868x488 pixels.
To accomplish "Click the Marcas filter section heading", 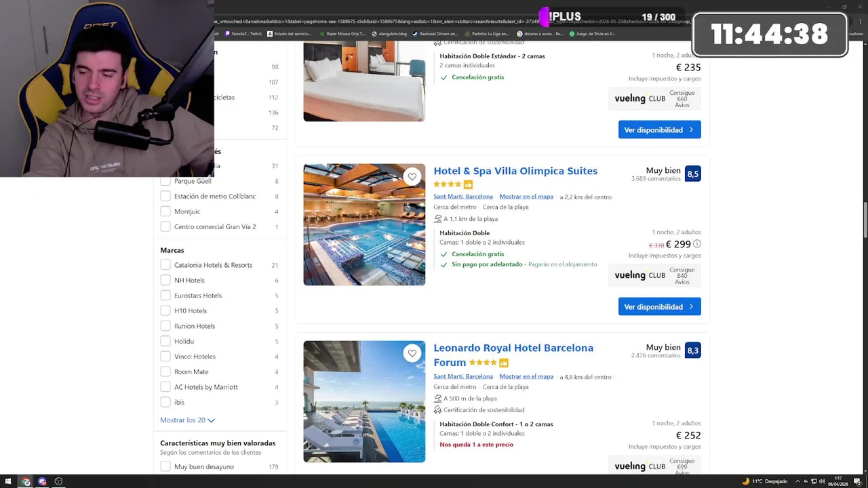I will 172,250.
